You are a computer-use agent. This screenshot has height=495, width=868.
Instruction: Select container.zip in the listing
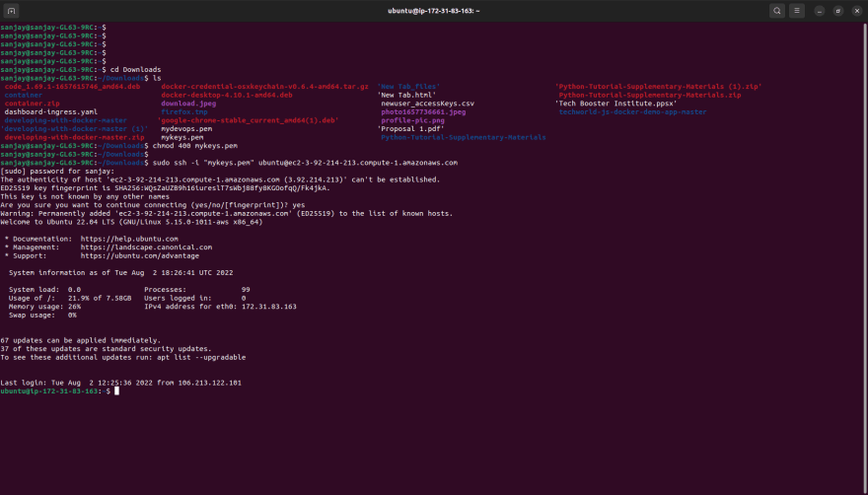click(x=33, y=104)
